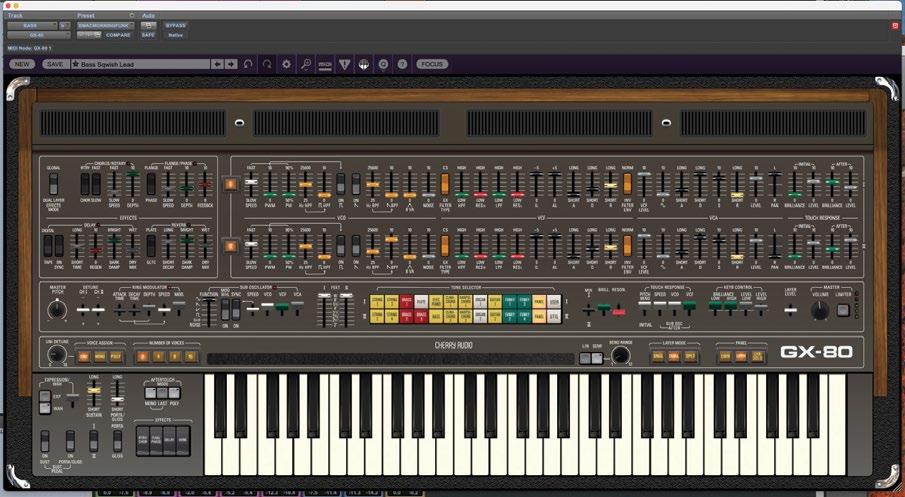Image resolution: width=905 pixels, height=497 pixels.
Task: Select SPLIT layer mode button
Action: click(690, 357)
